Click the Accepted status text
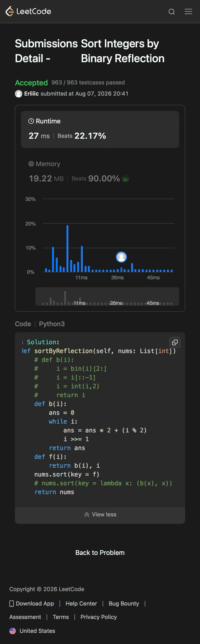This screenshot has height=644, width=200. coord(31,83)
